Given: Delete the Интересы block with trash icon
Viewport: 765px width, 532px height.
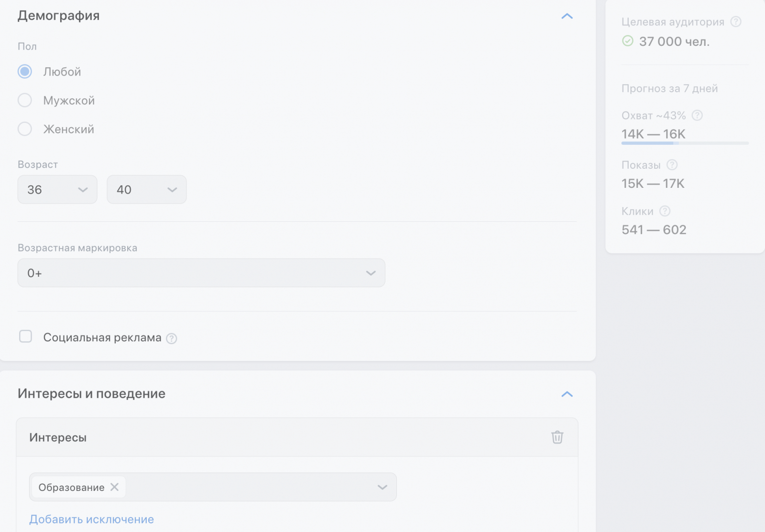Looking at the screenshot, I should pos(557,437).
